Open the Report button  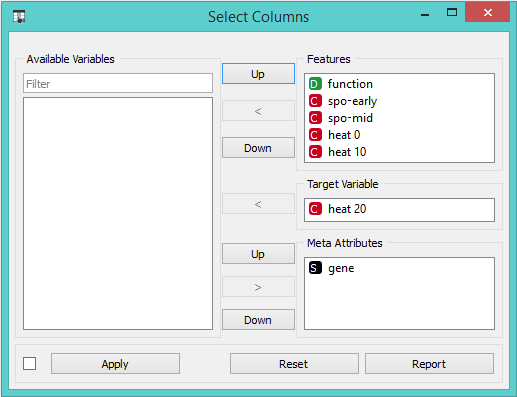tap(429, 364)
